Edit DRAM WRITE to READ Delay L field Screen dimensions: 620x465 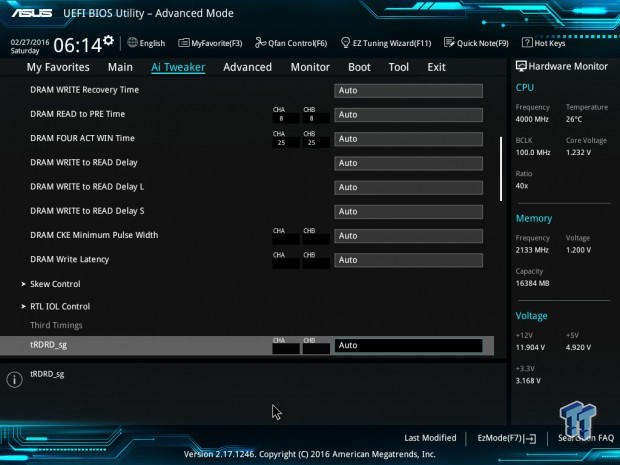[408, 187]
